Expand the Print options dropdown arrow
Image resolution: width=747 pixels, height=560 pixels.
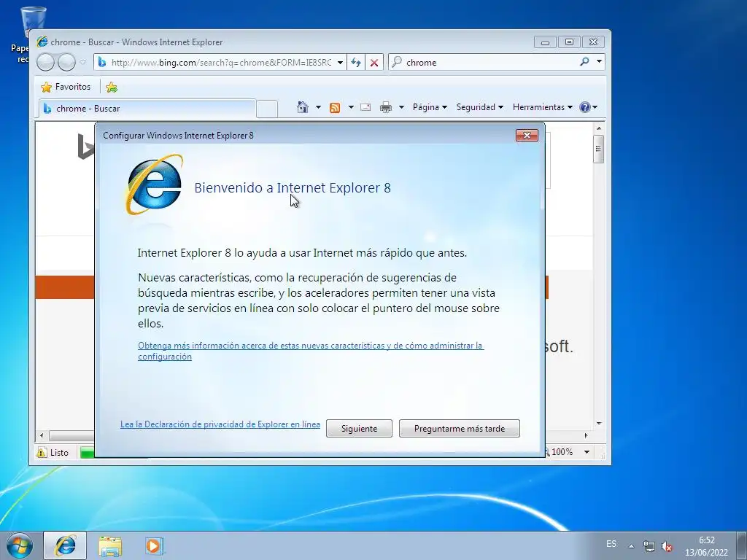[x=402, y=108]
